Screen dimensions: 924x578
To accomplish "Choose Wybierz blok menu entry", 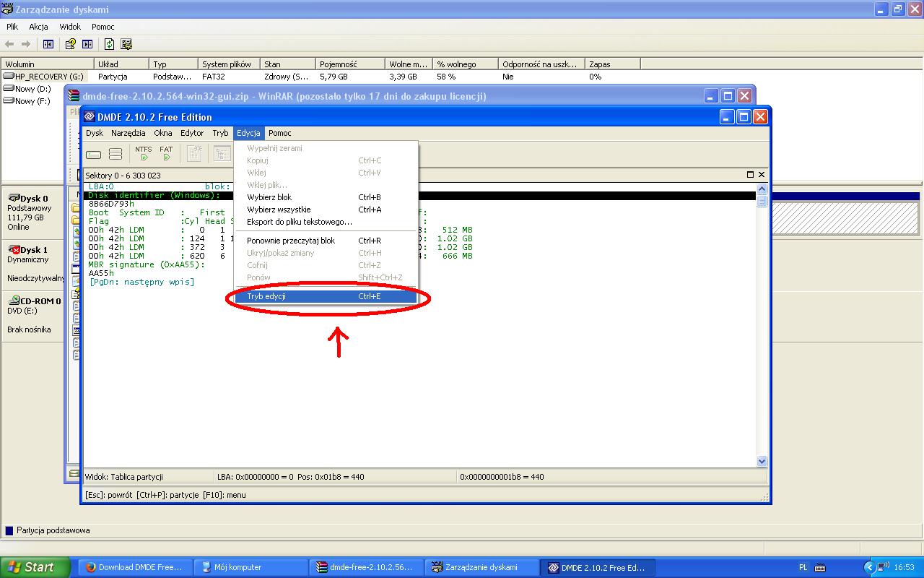I will [x=326, y=197].
